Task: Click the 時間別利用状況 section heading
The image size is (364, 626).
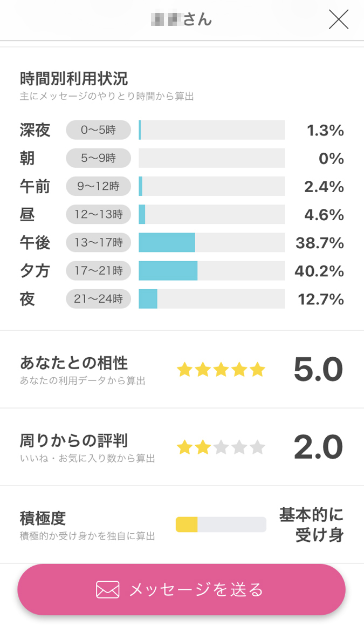Action: pos(74,79)
